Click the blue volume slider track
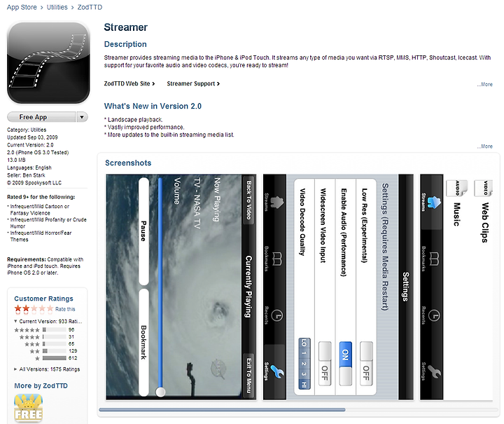 click(x=160, y=283)
